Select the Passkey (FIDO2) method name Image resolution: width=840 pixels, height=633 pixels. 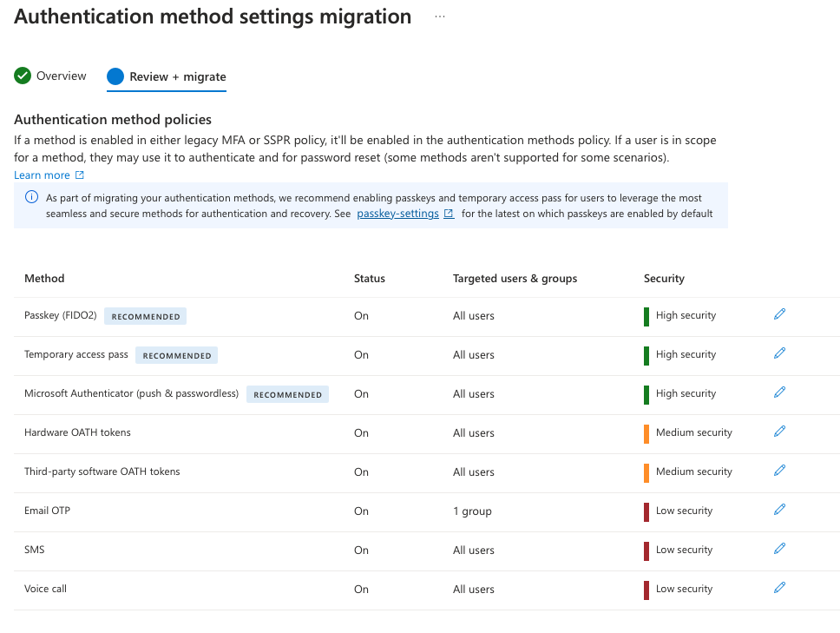pyautogui.click(x=61, y=315)
